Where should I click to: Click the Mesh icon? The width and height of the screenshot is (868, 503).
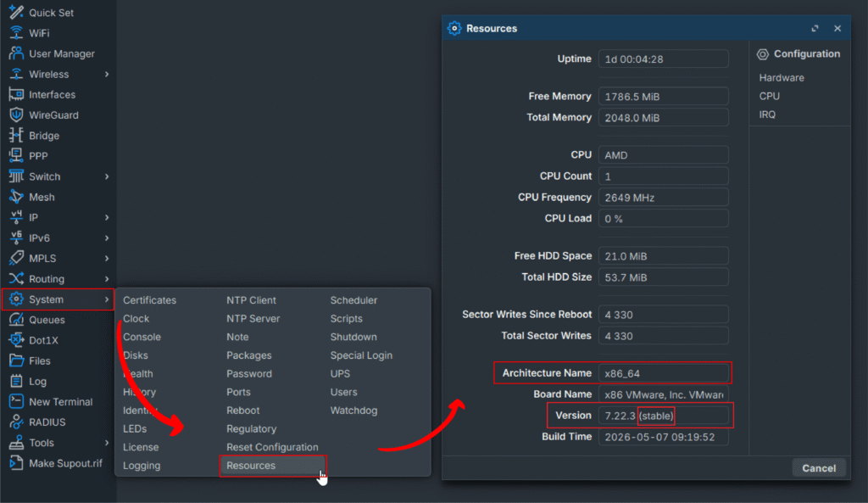coord(16,197)
